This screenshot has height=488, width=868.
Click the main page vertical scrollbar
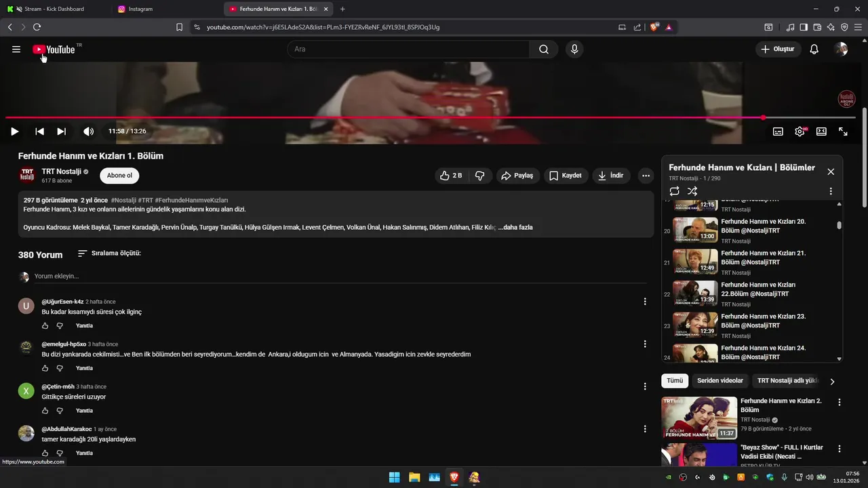point(864,157)
